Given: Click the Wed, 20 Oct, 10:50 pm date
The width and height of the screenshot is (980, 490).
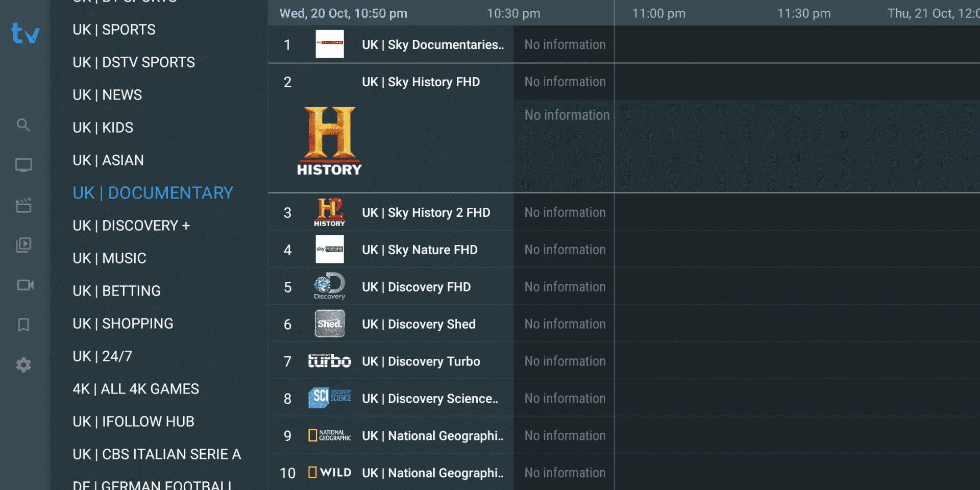Looking at the screenshot, I should (344, 13).
